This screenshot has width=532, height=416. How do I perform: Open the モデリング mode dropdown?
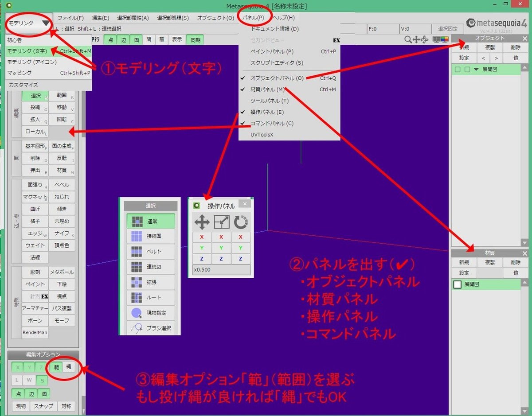28,23
